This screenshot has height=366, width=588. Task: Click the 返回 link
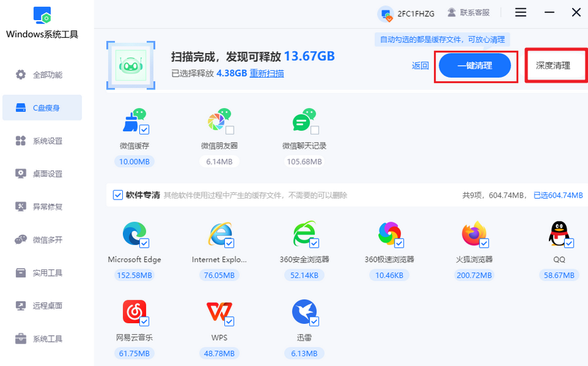[420, 66]
